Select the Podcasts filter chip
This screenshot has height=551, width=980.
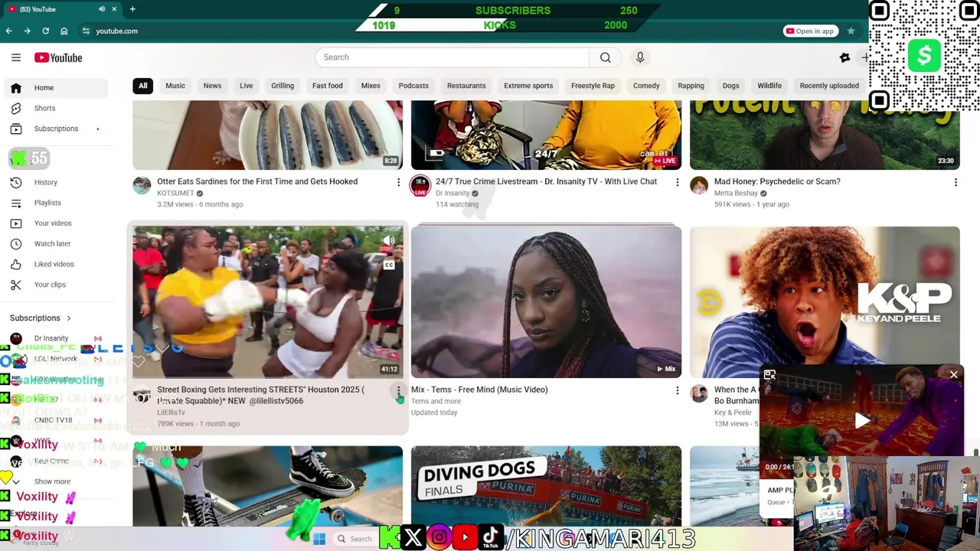pyautogui.click(x=413, y=86)
